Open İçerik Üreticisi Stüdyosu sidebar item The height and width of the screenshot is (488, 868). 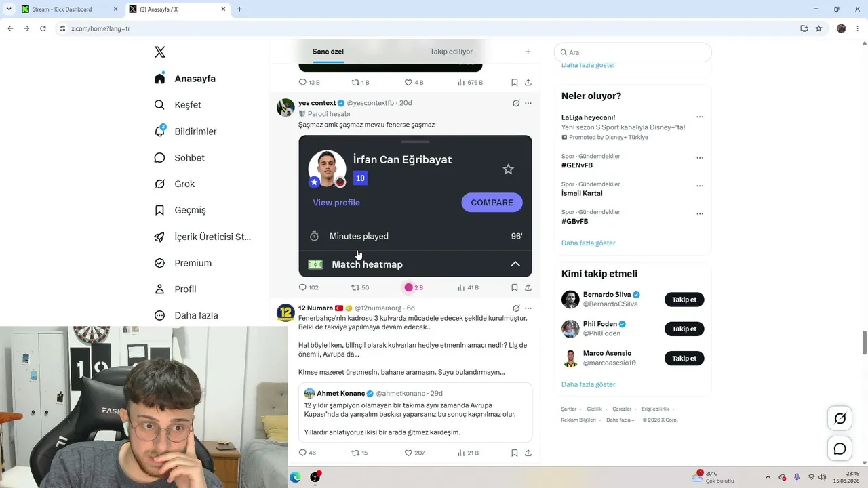click(203, 237)
